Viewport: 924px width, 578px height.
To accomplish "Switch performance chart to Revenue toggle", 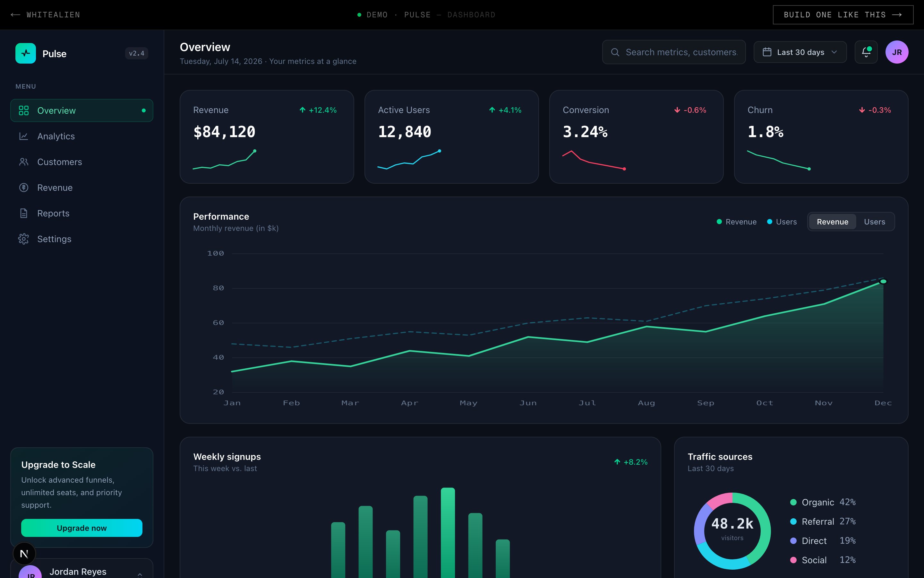I will coord(832,222).
